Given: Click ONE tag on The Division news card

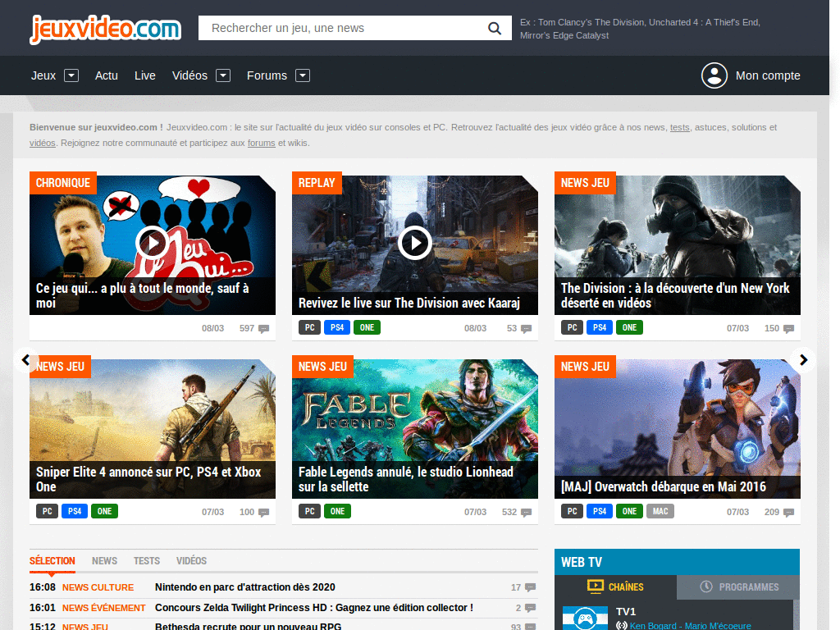Looking at the screenshot, I should click(629, 327).
